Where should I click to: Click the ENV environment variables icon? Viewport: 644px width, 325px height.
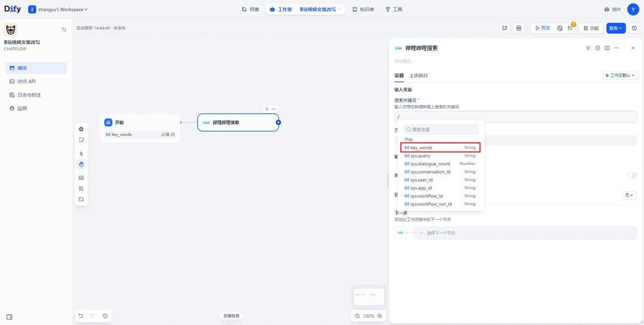point(519,29)
